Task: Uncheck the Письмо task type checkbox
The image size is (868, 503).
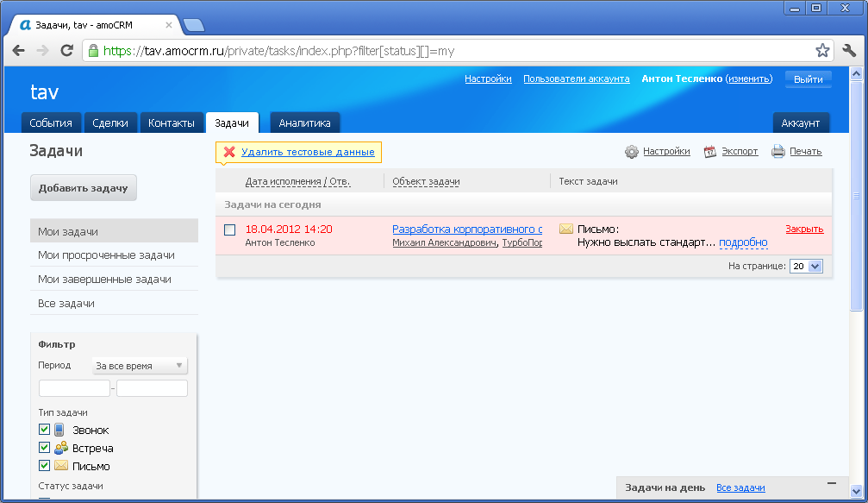Action: (x=44, y=465)
